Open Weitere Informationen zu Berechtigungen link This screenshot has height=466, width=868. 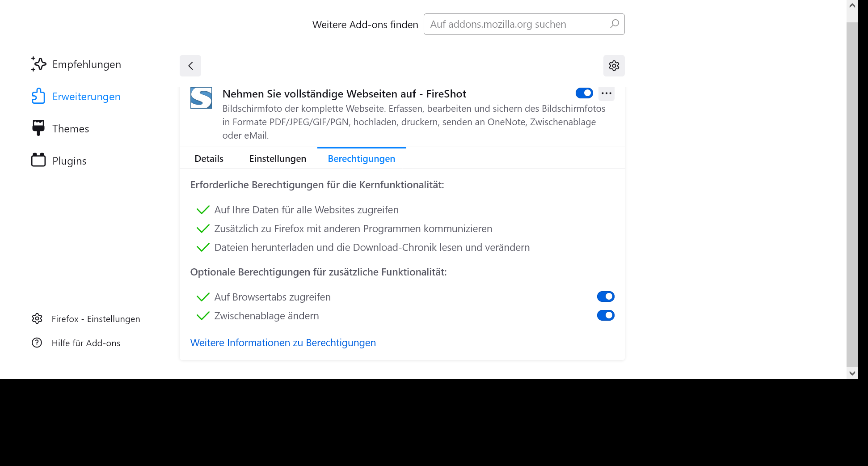coord(283,343)
